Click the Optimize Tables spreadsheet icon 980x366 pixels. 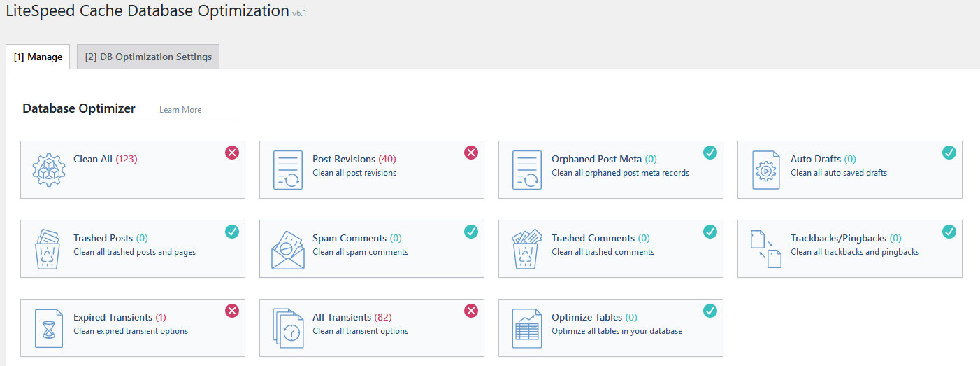(527, 328)
